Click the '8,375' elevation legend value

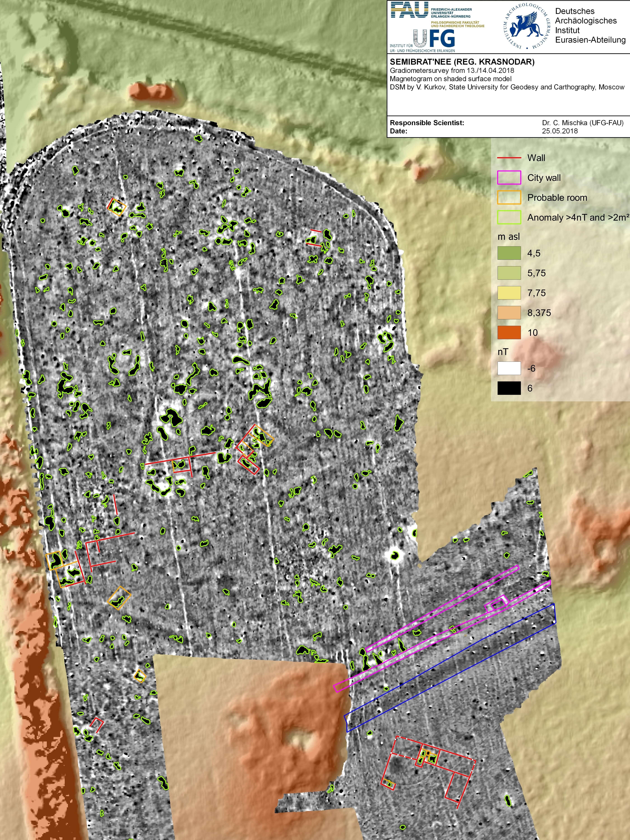539,313
